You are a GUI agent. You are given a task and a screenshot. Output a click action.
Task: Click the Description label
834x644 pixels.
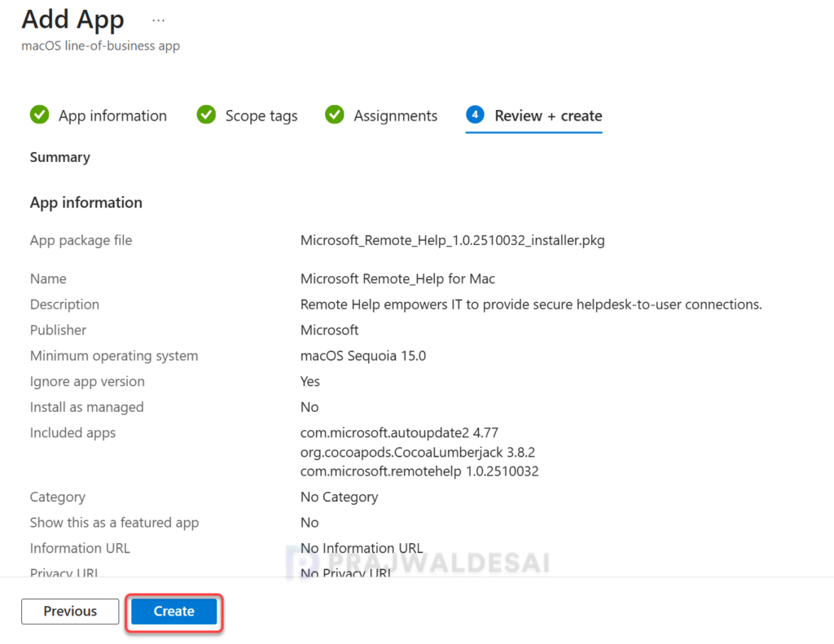click(x=64, y=304)
